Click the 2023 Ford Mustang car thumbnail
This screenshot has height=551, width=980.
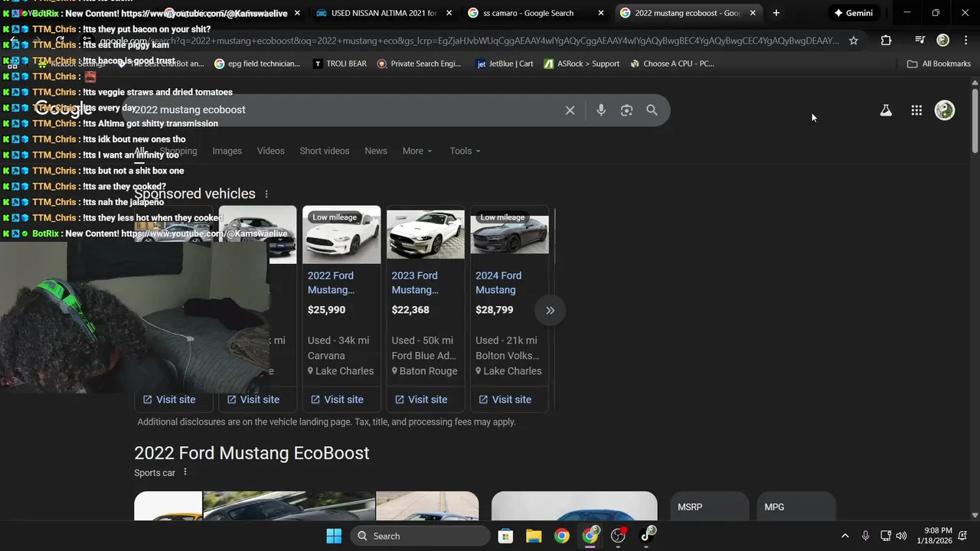[x=426, y=235]
